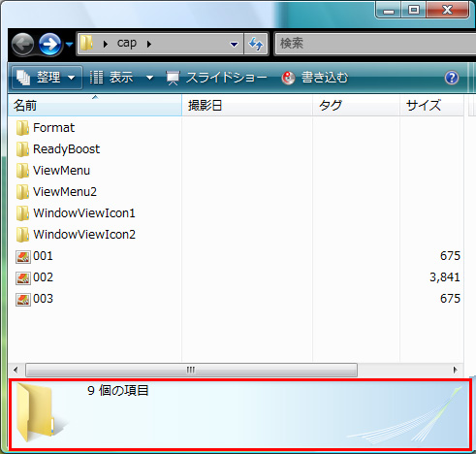Select the ViewMenu folder icon
This screenshot has width=476, height=454.
click(22, 171)
